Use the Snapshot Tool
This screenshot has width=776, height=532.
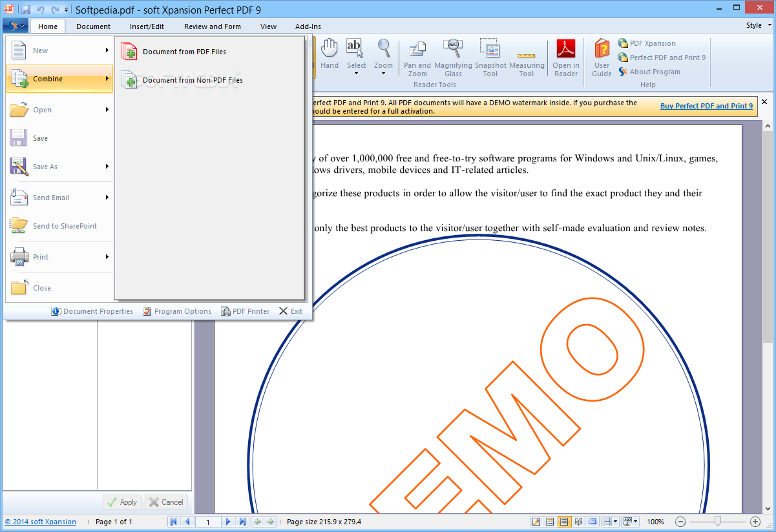coord(490,58)
